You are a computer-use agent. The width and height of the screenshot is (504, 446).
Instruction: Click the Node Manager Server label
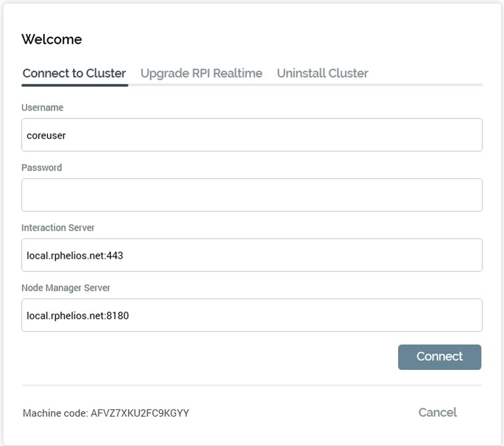point(66,288)
